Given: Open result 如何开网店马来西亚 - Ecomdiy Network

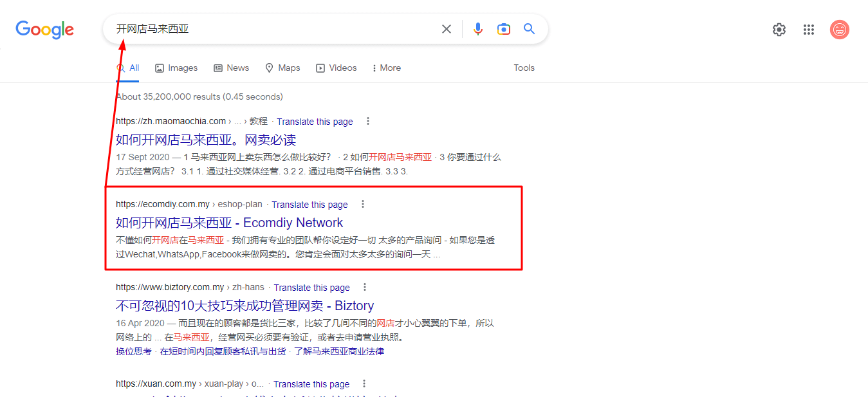Looking at the screenshot, I should coord(230,223).
